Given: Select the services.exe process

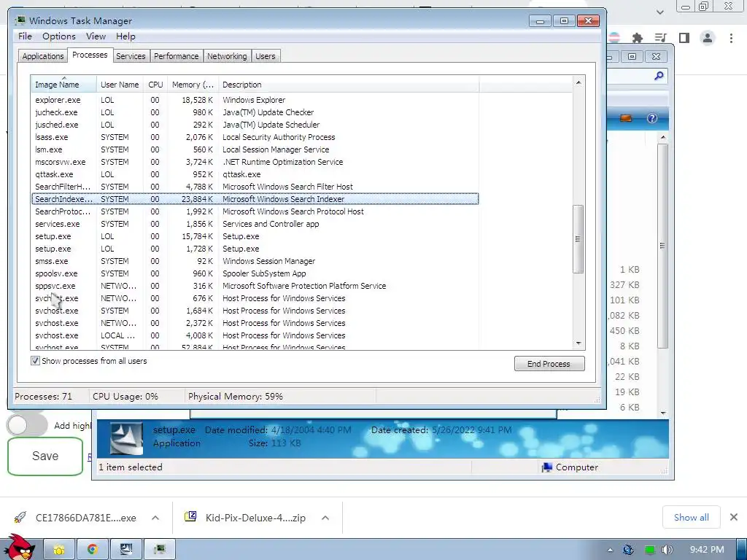Looking at the screenshot, I should pos(255,224).
